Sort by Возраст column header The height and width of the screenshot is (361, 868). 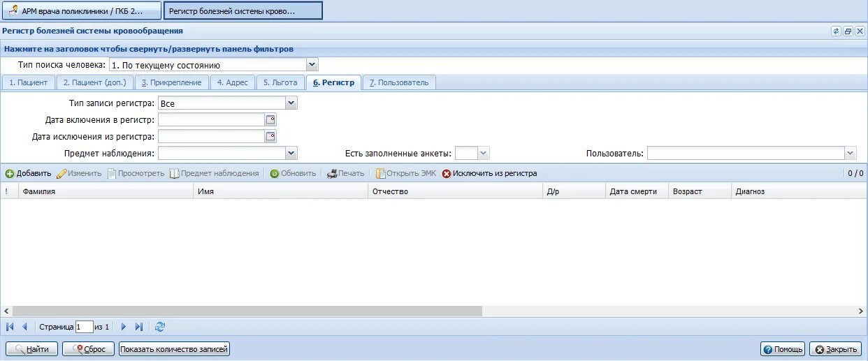point(700,191)
